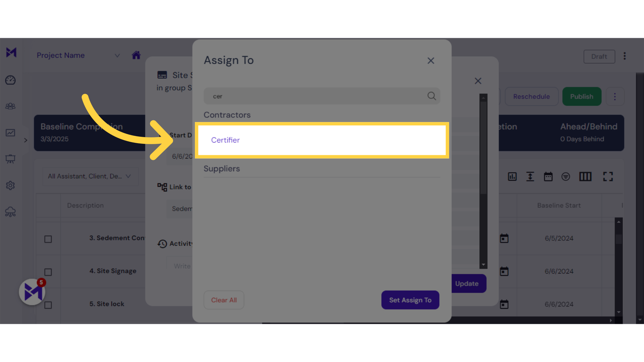Toggle checkbox for task 3 Sedement Con
Image resolution: width=644 pixels, height=362 pixels.
[x=48, y=238]
